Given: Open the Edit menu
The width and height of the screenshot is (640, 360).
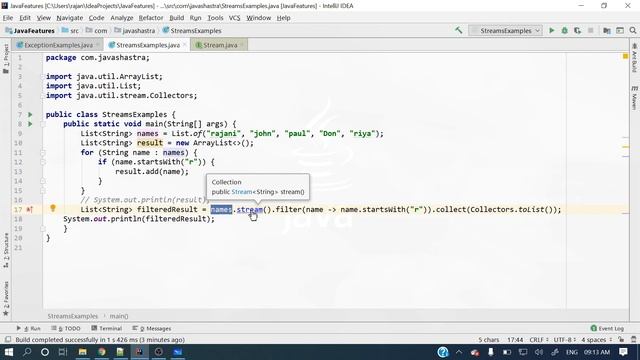Looking at the screenshot, I should [x=25, y=18].
